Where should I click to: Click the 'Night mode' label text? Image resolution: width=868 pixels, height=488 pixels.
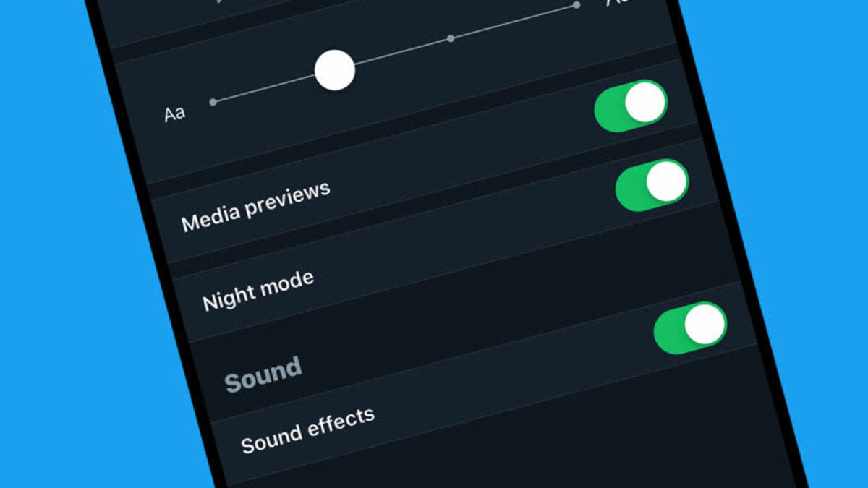point(258,290)
